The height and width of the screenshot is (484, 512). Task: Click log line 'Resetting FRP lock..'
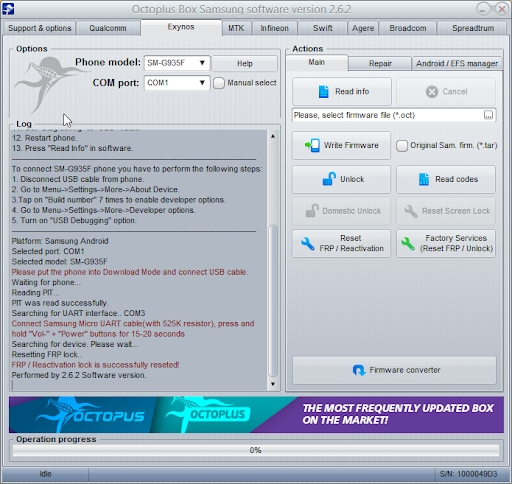pyautogui.click(x=46, y=355)
